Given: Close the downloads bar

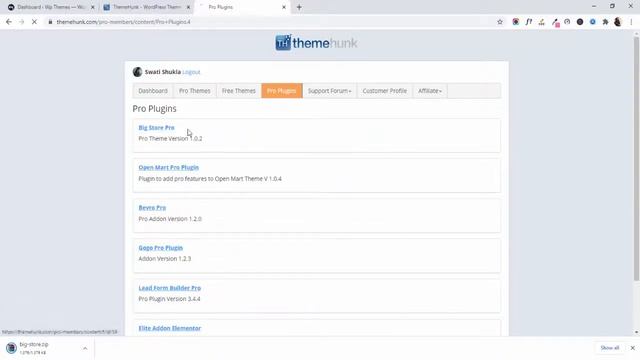Looking at the screenshot, I should coord(632,348).
